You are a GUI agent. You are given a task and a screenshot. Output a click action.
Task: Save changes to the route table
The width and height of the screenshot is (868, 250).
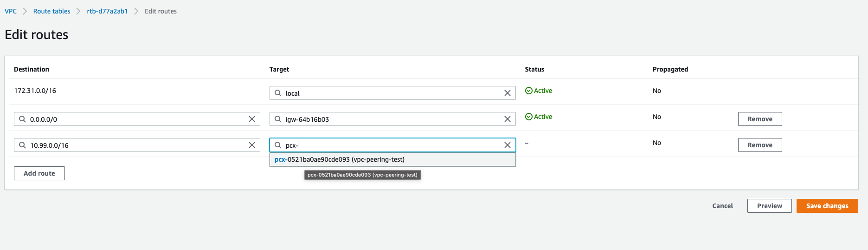coord(827,206)
